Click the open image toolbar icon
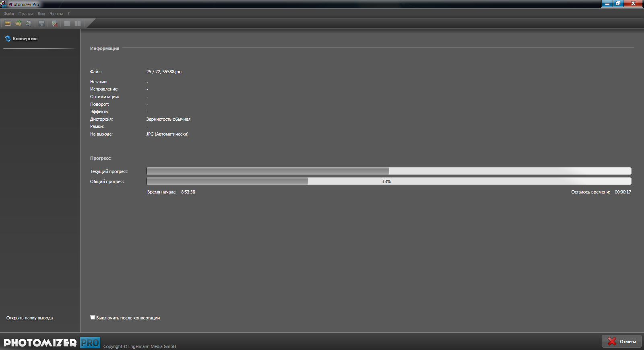The width and height of the screenshot is (644, 350). click(8, 23)
